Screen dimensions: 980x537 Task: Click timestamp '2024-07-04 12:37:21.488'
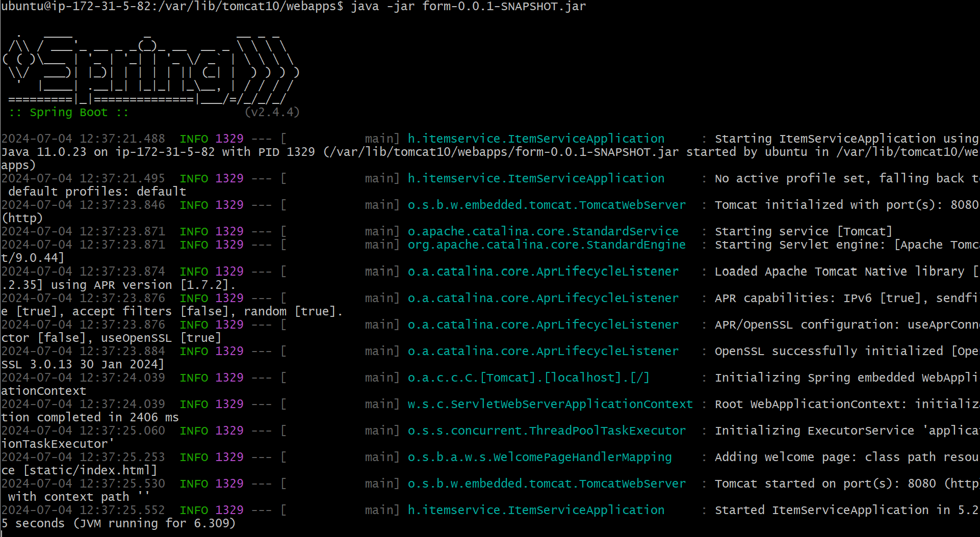(83, 139)
